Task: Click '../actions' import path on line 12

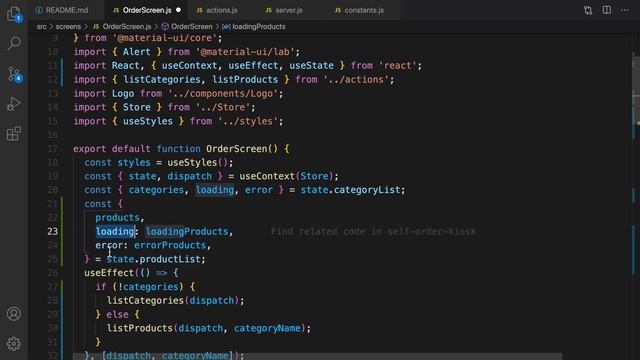Action: pos(356,80)
